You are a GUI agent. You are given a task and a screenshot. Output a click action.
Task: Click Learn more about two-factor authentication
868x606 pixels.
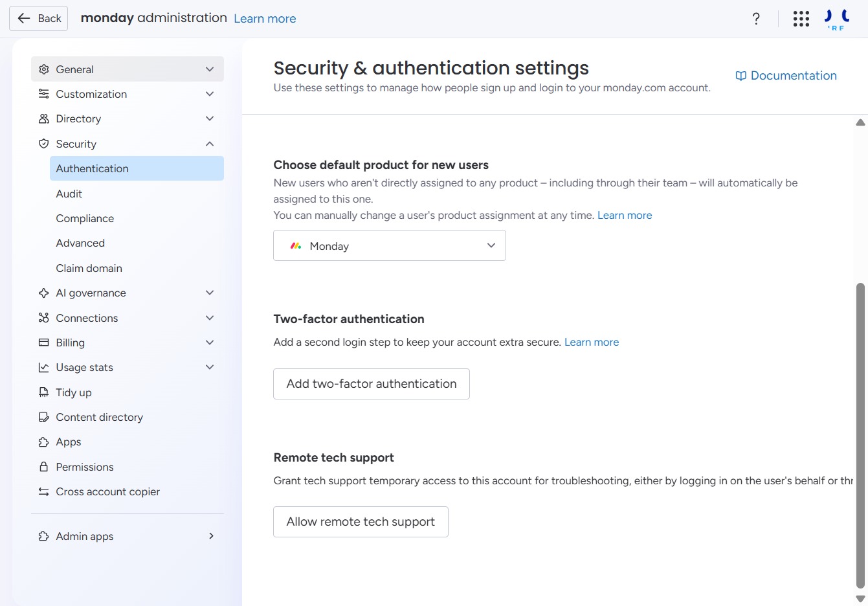[592, 342]
